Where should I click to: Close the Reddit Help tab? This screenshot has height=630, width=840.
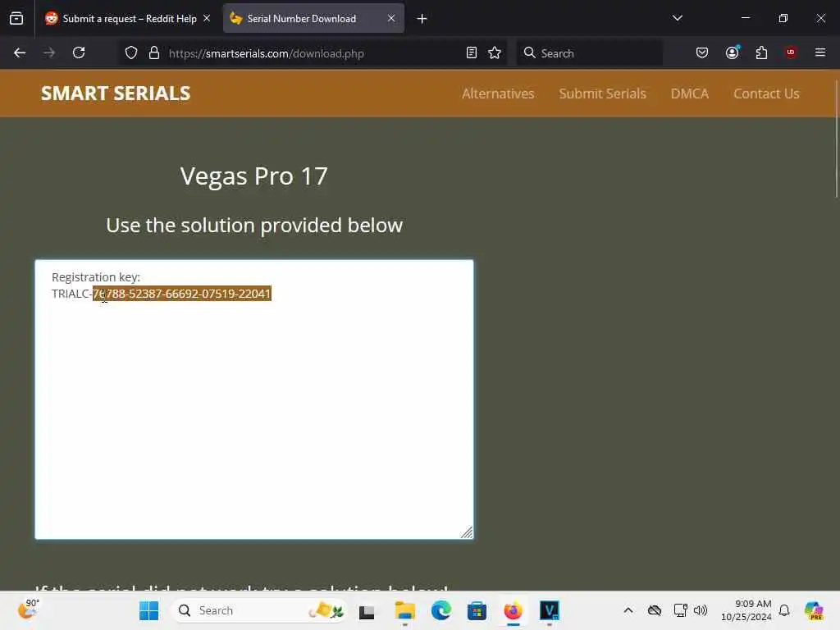pyautogui.click(x=207, y=18)
